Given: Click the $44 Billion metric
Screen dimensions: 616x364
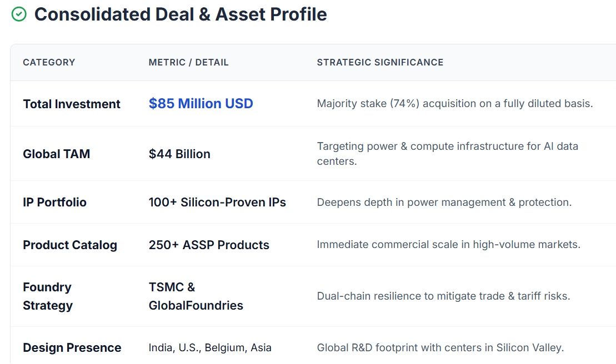Looking at the screenshot, I should pyautogui.click(x=179, y=154).
